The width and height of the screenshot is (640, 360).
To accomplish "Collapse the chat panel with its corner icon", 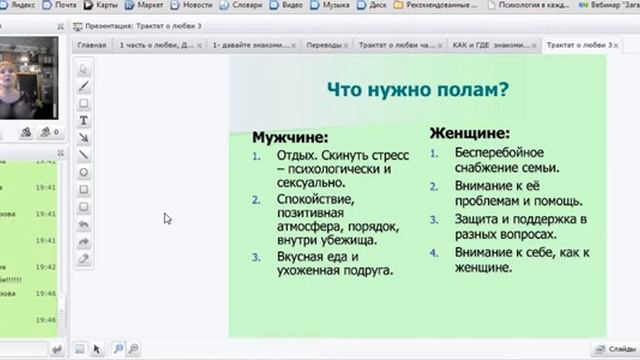I will [x=60, y=153].
